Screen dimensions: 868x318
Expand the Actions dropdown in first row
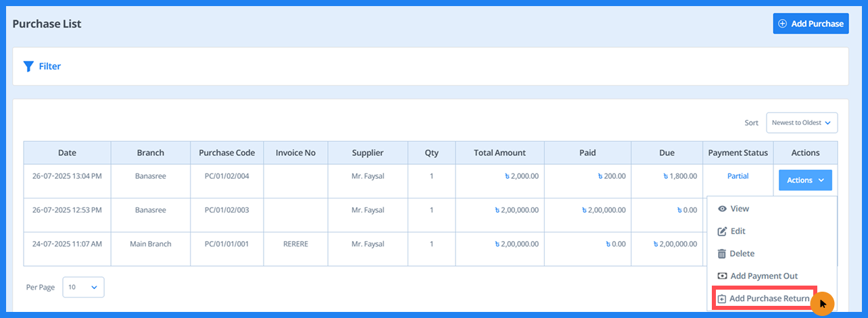[805, 180]
